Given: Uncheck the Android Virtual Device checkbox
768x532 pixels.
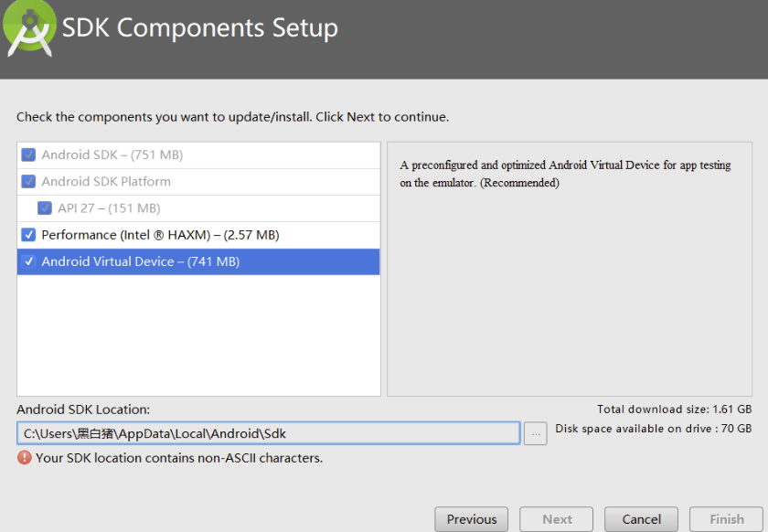Looking at the screenshot, I should point(28,261).
